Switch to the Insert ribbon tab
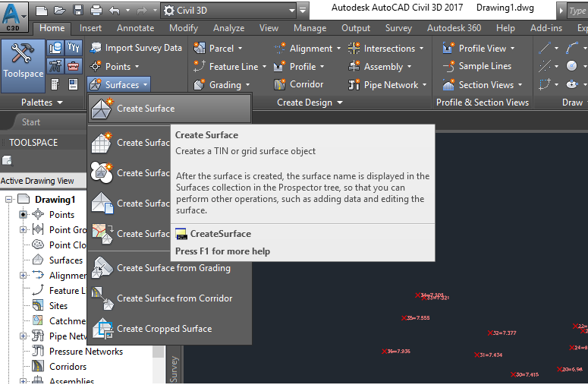Viewport: 588px width, 385px height. 90,28
